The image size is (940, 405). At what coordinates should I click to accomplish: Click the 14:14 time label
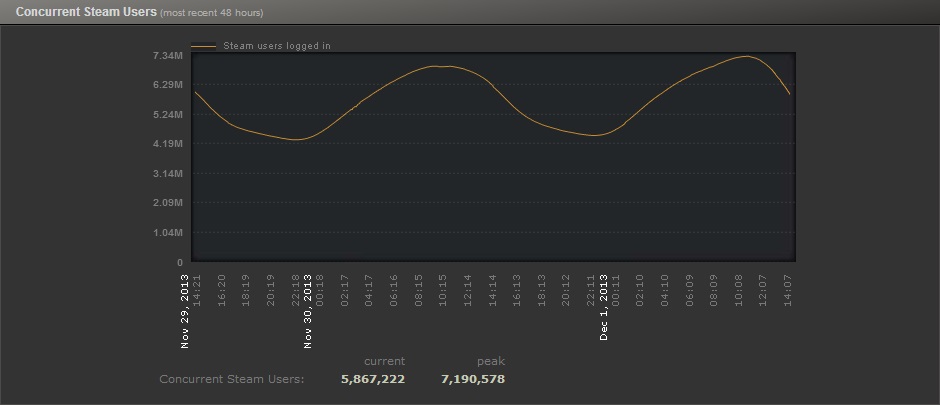493,291
